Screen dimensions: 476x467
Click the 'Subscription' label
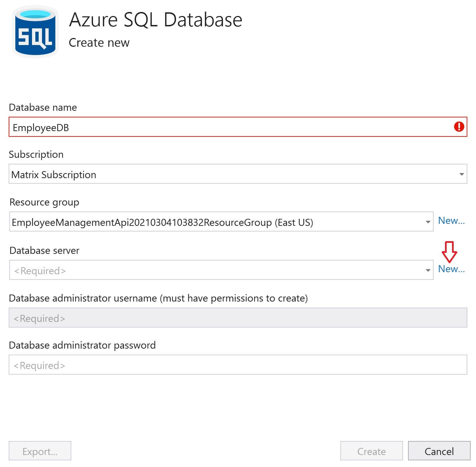coord(36,154)
